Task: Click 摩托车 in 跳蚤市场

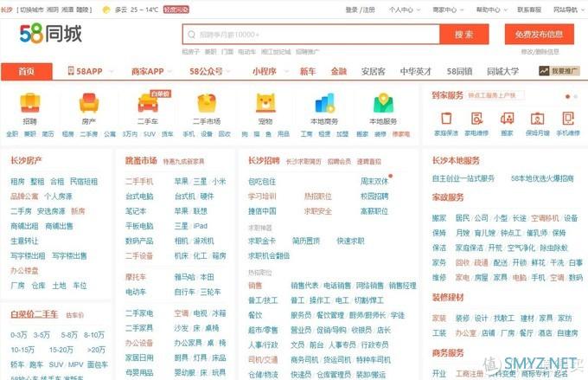Action: click(x=136, y=277)
